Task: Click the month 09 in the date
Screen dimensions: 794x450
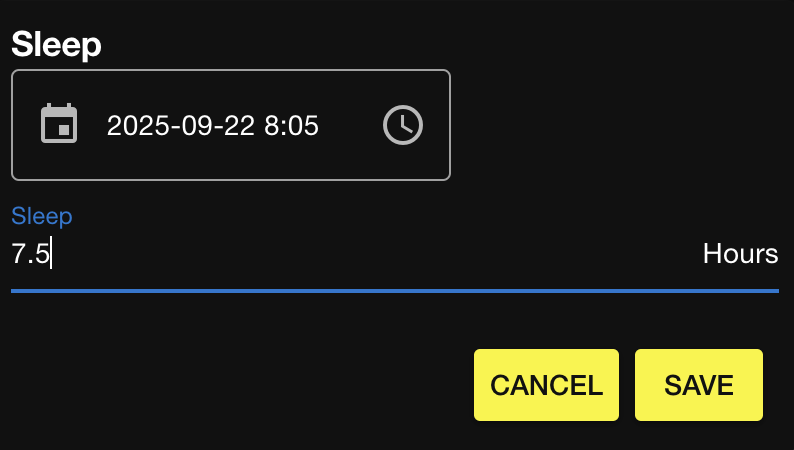Action: click(194, 126)
